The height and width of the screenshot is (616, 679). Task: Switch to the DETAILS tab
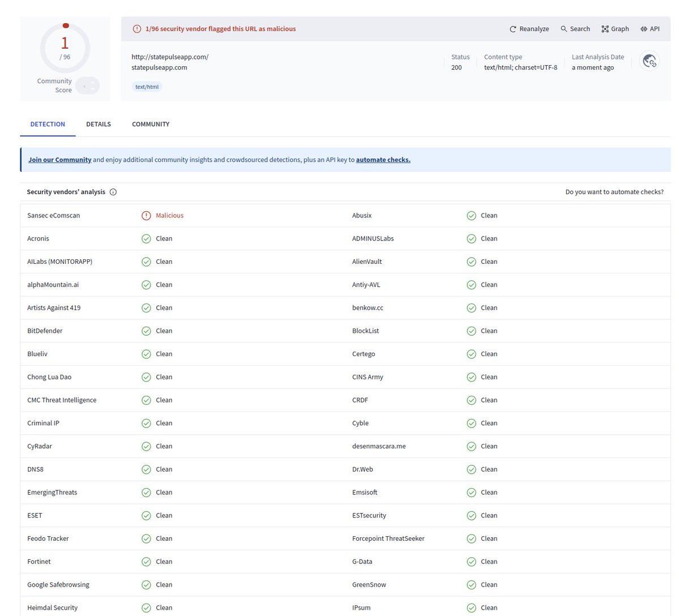98,124
